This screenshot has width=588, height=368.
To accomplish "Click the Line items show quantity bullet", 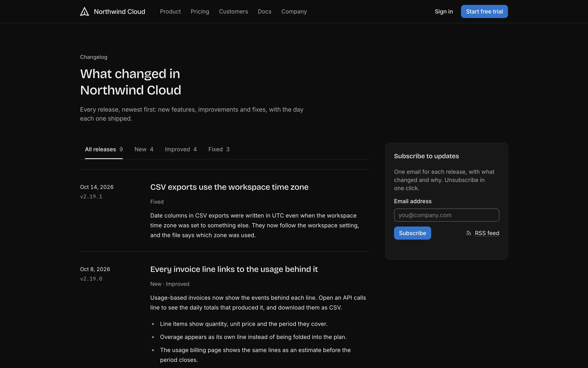I will click(243, 324).
